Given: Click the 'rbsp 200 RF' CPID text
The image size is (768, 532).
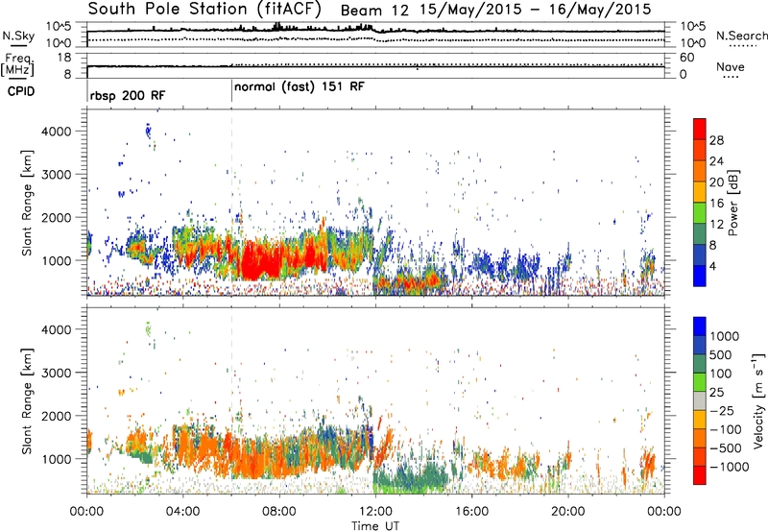Looking at the screenshot, I should pyautogui.click(x=128, y=95).
